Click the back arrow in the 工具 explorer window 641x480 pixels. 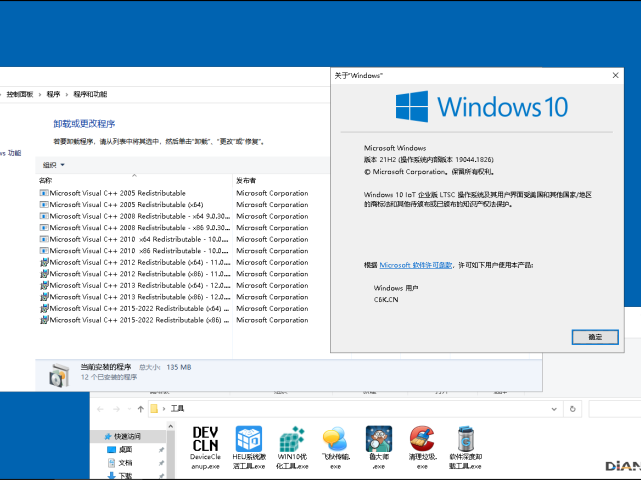(x=101, y=409)
